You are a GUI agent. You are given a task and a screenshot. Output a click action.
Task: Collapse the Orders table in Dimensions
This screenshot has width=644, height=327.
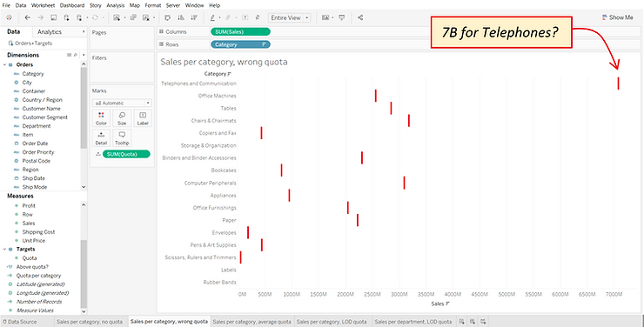[5, 65]
